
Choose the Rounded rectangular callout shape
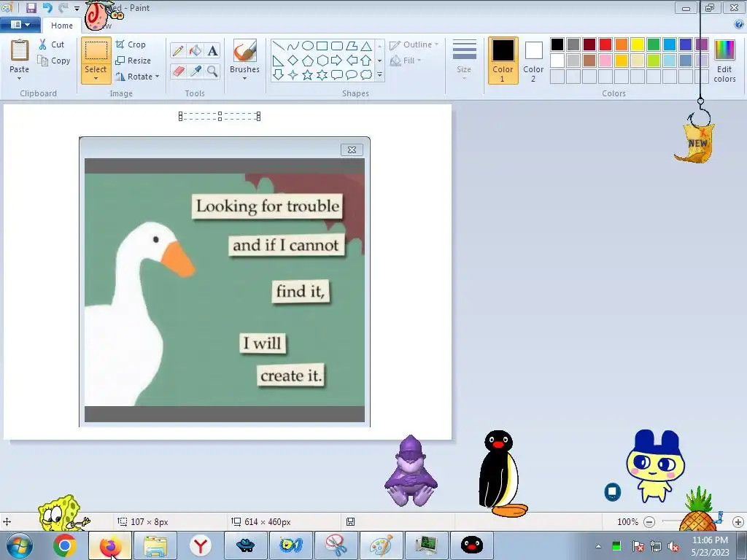pos(337,75)
